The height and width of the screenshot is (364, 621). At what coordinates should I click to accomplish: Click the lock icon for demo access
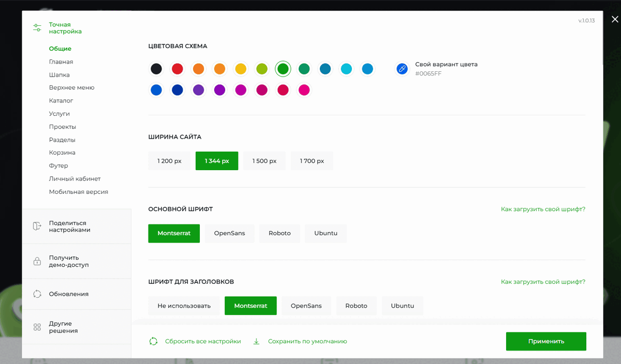(x=37, y=261)
